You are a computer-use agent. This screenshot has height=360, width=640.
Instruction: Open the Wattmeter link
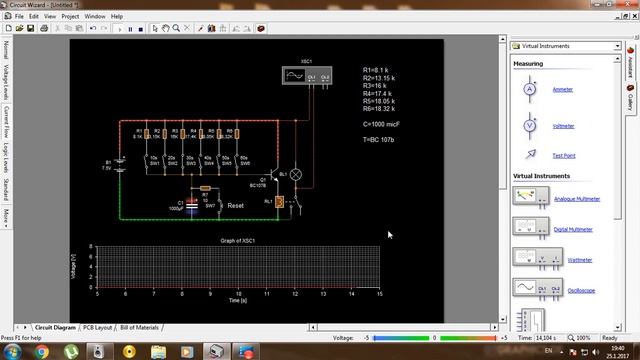click(x=580, y=260)
